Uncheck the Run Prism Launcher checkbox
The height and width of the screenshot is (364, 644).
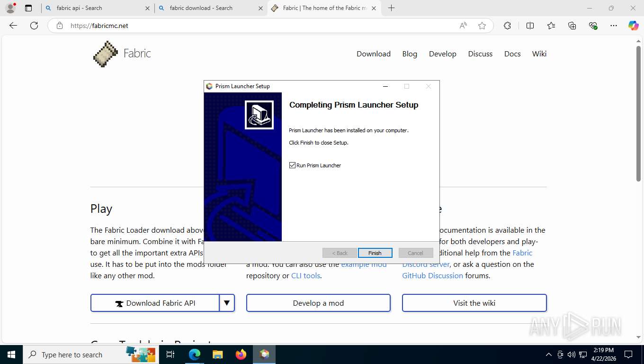pyautogui.click(x=292, y=165)
